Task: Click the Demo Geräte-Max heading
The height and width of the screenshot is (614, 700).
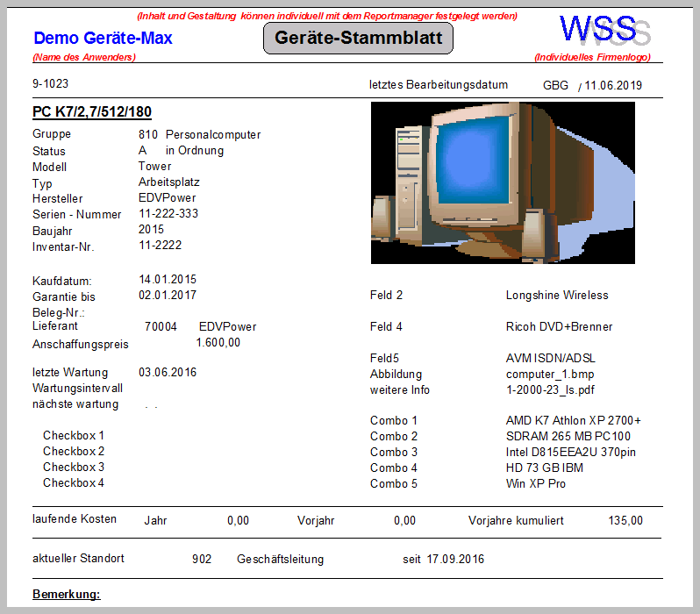Action: click(103, 39)
